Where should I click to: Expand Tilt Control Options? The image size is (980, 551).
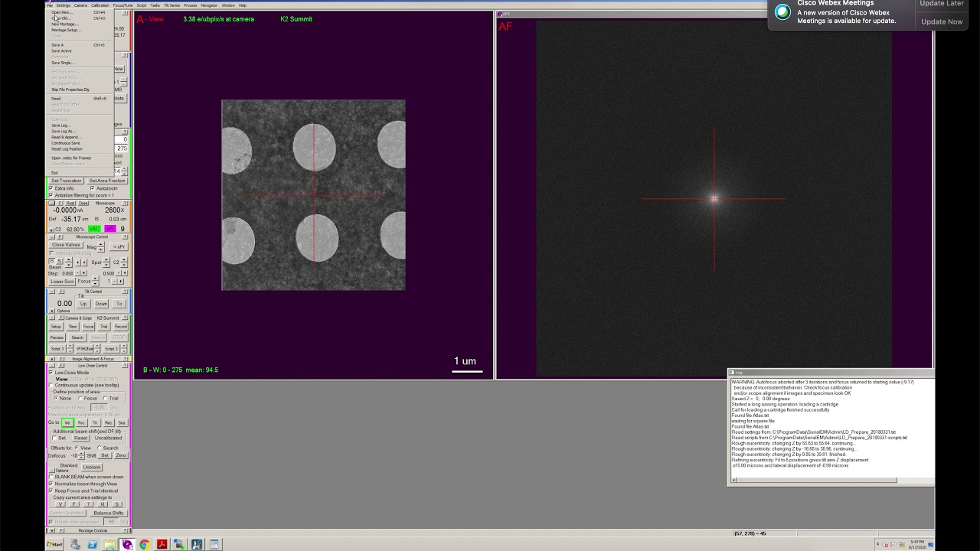point(52,311)
